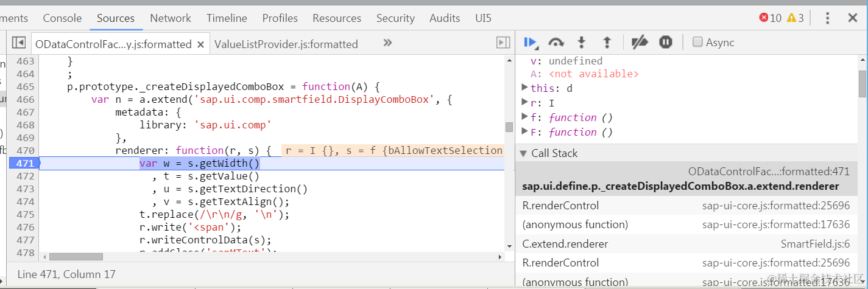Hide the debugger sidebar pane
This screenshot has height=289, width=868.
click(x=503, y=43)
